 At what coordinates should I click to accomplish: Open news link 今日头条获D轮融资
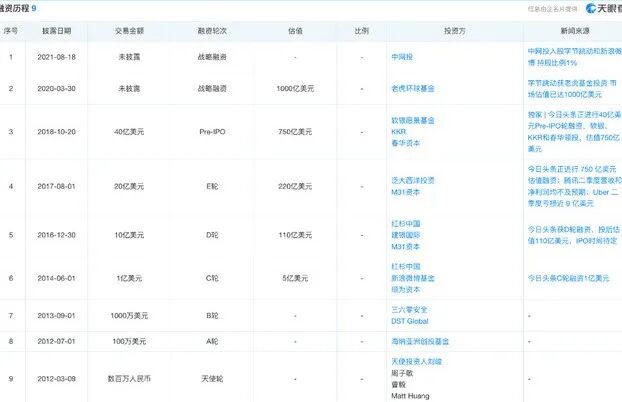click(x=574, y=235)
